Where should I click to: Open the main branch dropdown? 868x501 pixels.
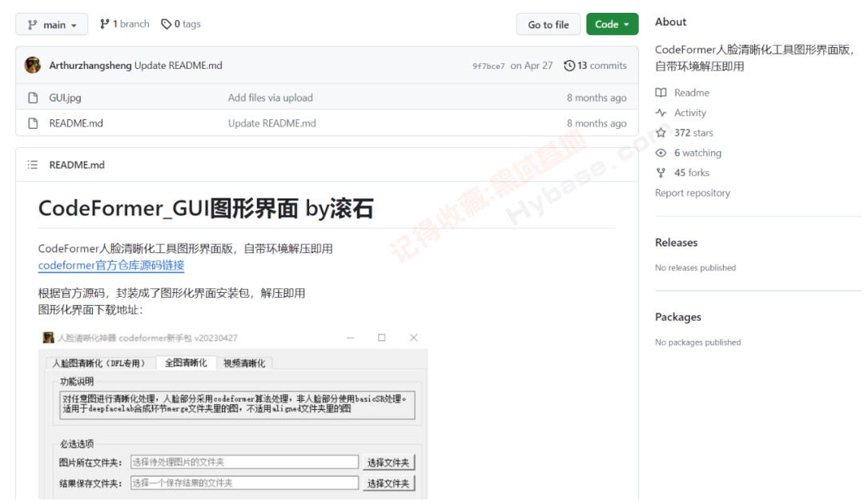51,24
